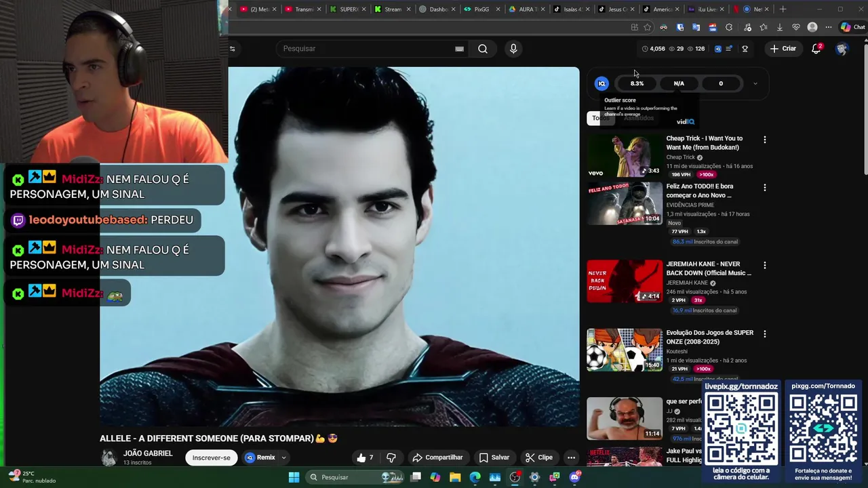Open Cheap Trick video thumbnail
Screen dimensions: 868x488
pyautogui.click(x=625, y=156)
